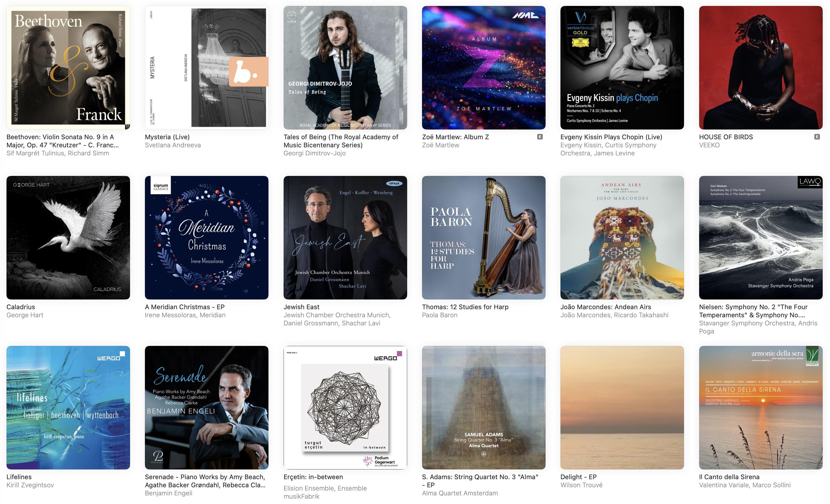Select the Jewish East album artwork

(345, 237)
